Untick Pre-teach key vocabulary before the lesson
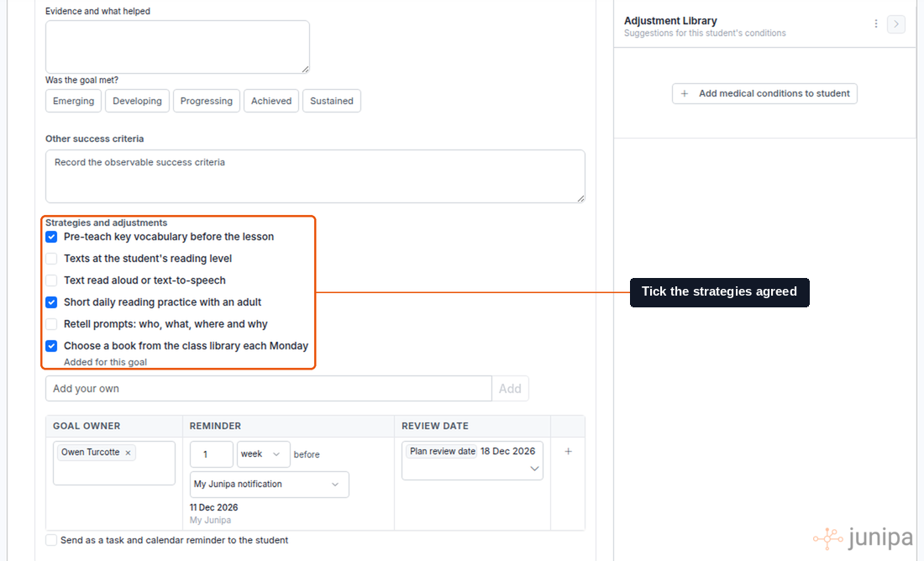This screenshot has width=924, height=561. [x=51, y=237]
